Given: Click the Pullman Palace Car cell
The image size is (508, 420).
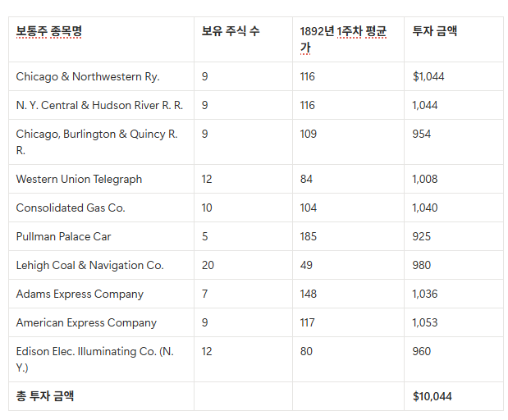Looking at the screenshot, I should coord(63,236).
